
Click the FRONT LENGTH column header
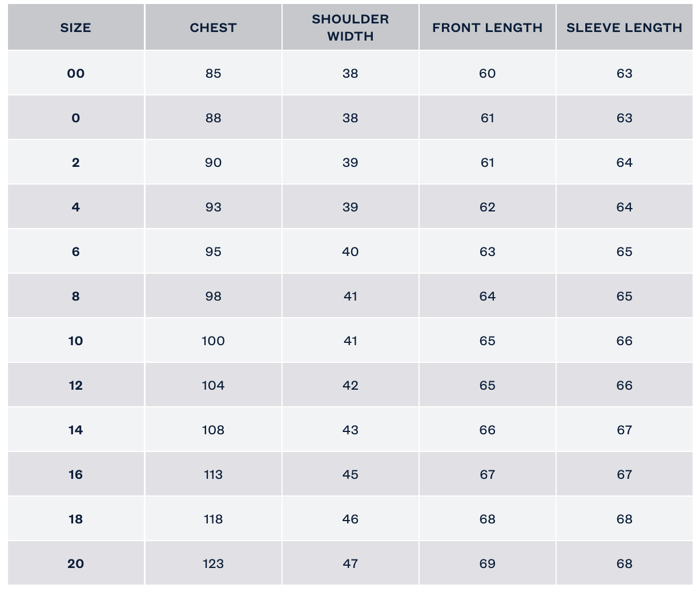487,27
